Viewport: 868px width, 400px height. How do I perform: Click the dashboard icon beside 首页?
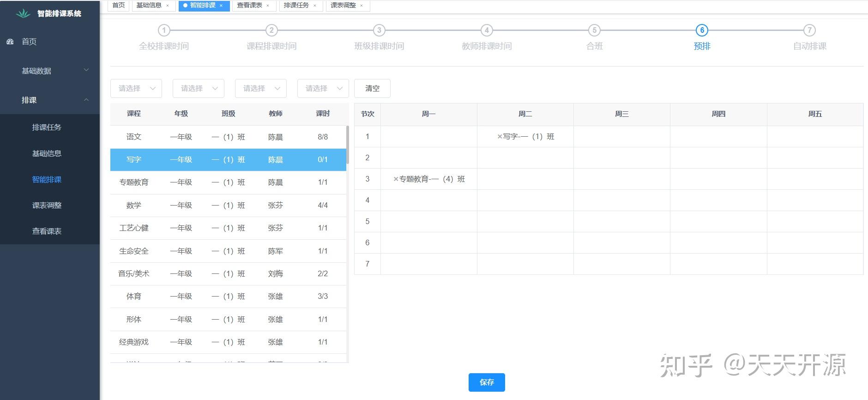coord(10,42)
